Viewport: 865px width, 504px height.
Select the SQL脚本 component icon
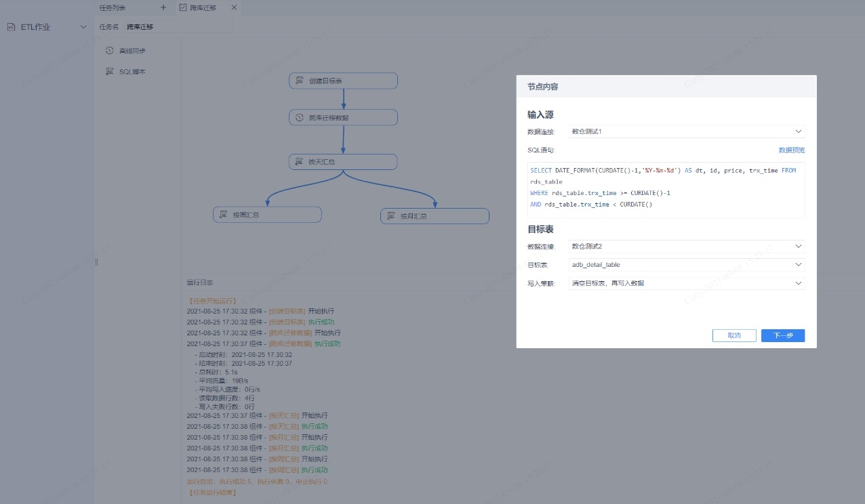click(110, 71)
